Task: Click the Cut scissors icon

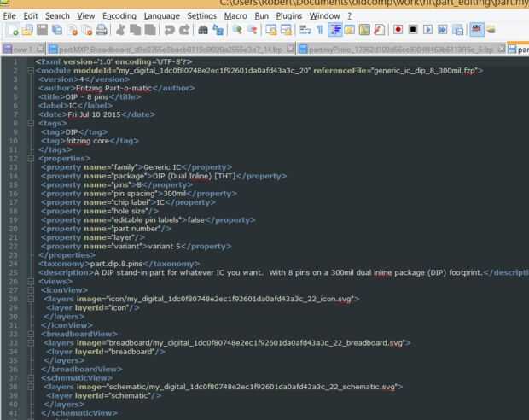Action: coord(120,30)
